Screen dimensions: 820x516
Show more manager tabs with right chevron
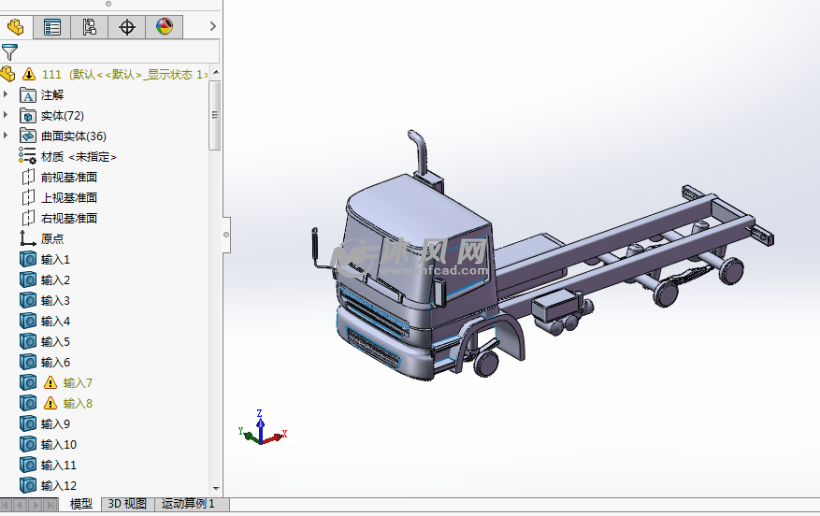[x=212, y=27]
